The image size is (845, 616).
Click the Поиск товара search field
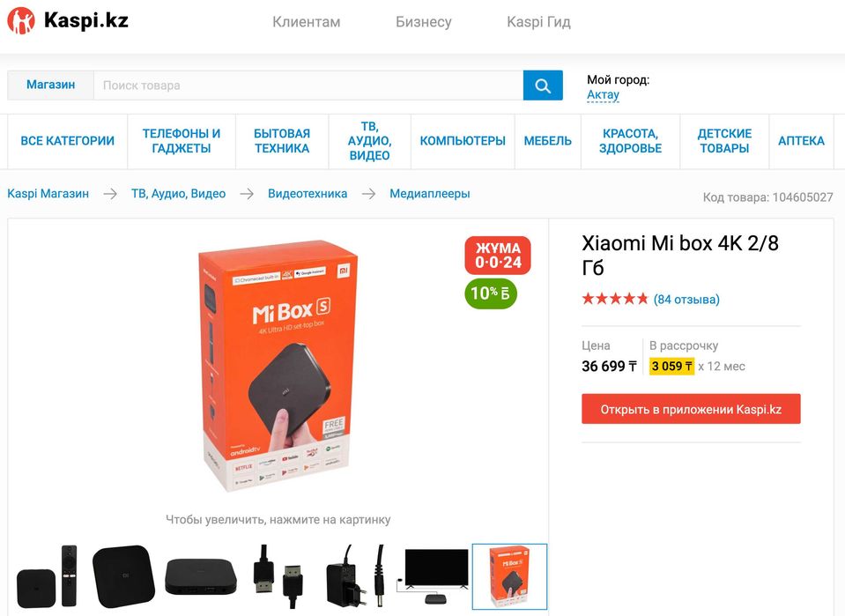pyautogui.click(x=308, y=85)
